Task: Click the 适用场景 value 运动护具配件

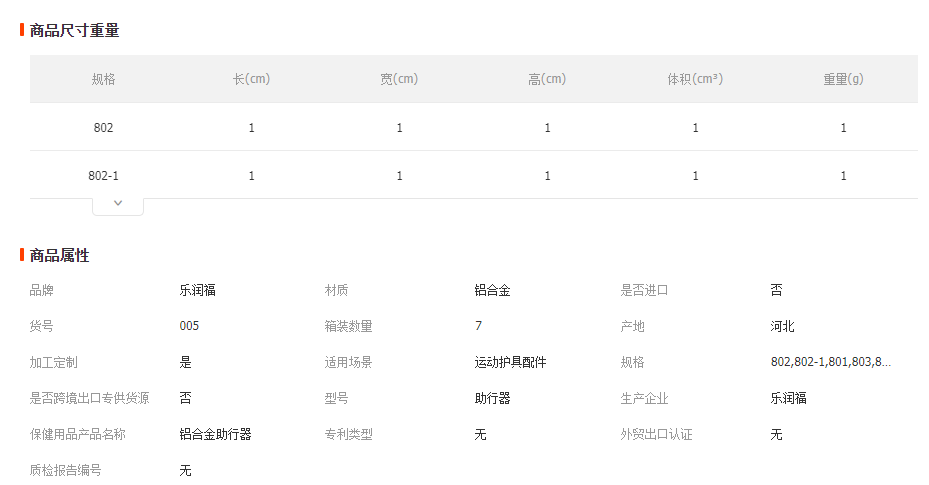Action: [510, 362]
